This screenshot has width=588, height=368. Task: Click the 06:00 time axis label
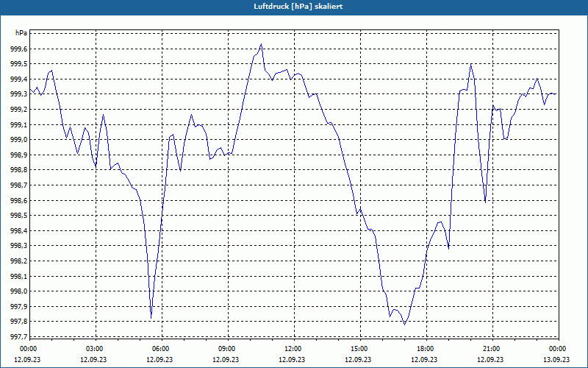(161, 349)
